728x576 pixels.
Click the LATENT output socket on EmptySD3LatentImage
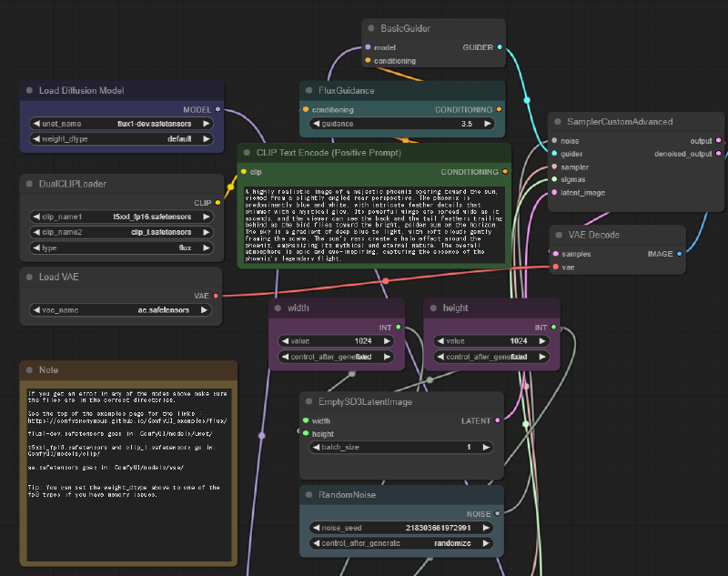pyautogui.click(x=497, y=420)
